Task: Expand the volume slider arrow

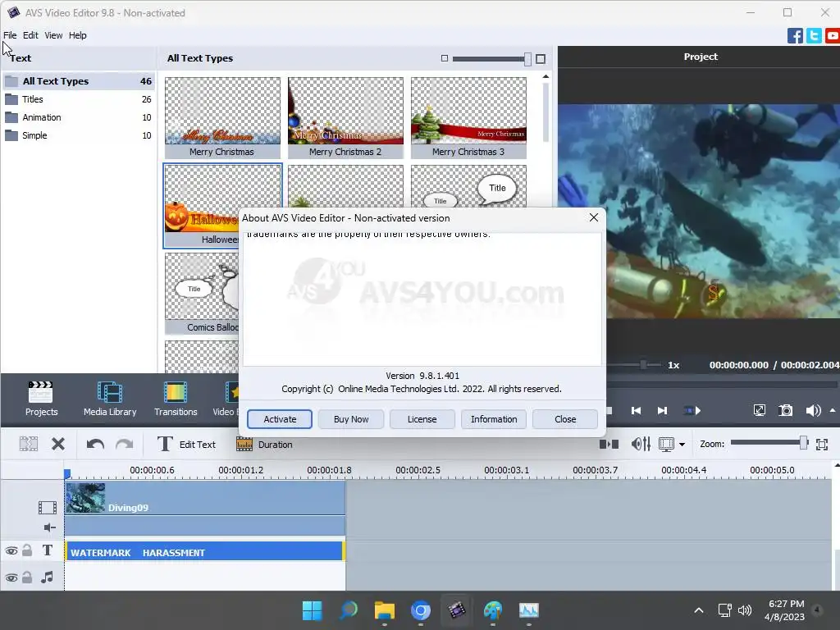Action: pos(833,410)
